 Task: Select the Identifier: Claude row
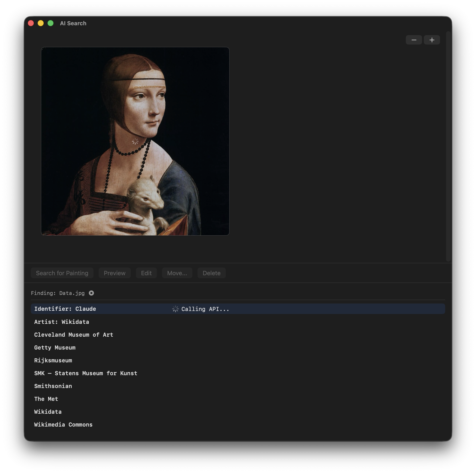[238, 309]
